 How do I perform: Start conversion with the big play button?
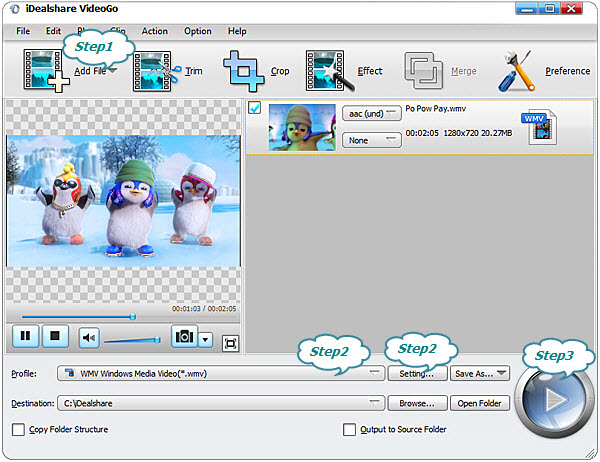(x=553, y=400)
